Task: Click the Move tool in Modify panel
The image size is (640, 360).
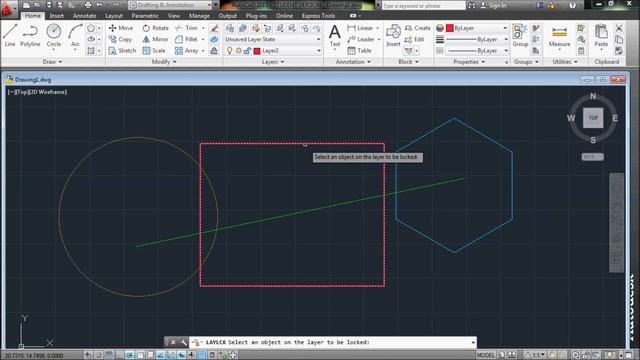Action: 121,28
